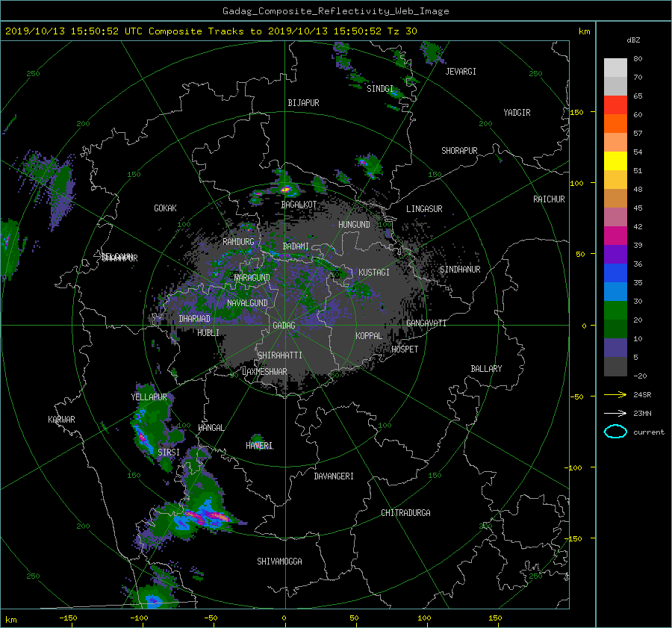The width and height of the screenshot is (672, 628).
Task: Click the red 60 dBZ legend swatch
Action: tap(615, 105)
